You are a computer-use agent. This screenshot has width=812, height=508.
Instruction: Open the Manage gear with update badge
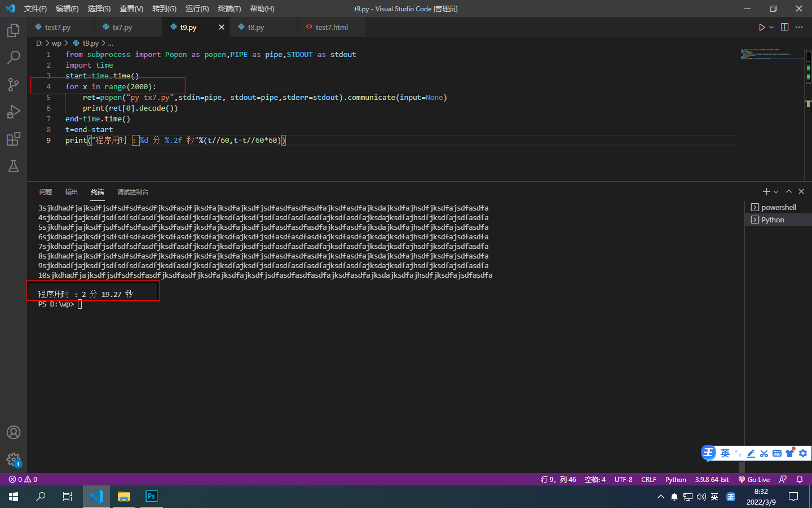pos(14,459)
